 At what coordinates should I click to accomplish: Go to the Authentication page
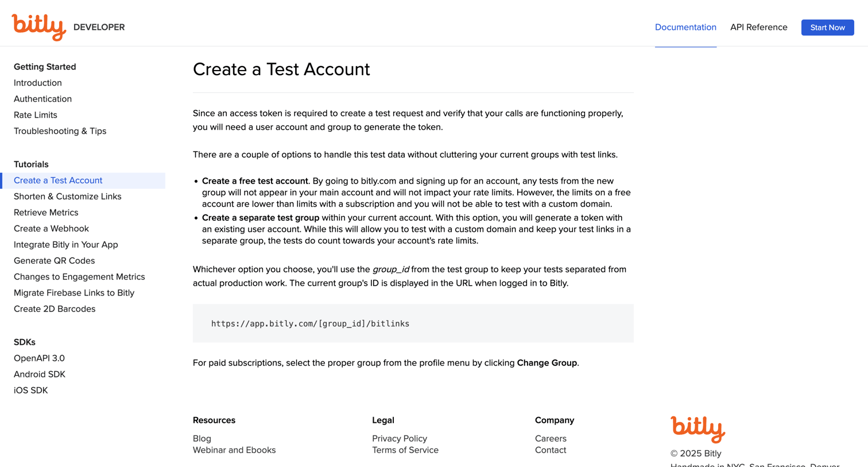(x=42, y=99)
